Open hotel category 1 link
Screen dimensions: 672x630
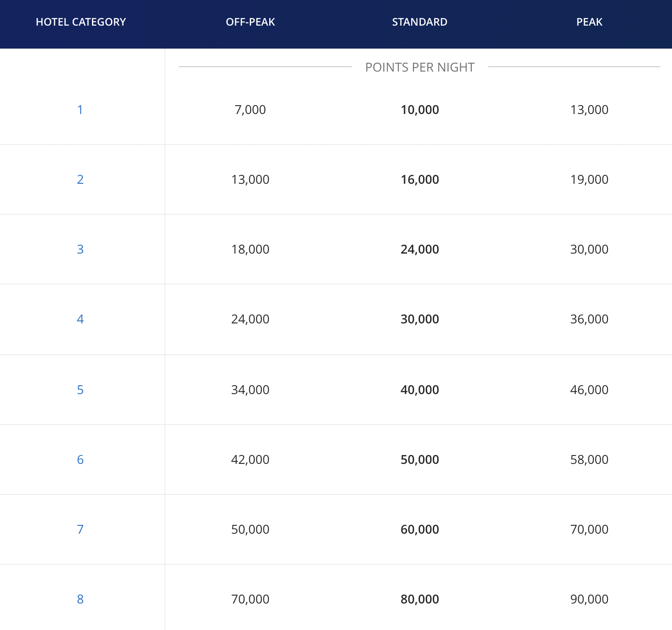click(x=80, y=110)
